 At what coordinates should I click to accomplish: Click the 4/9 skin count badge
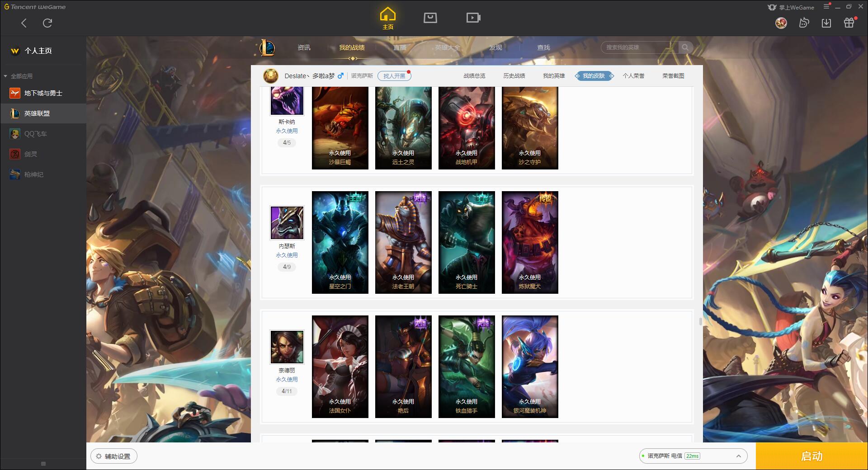point(287,267)
